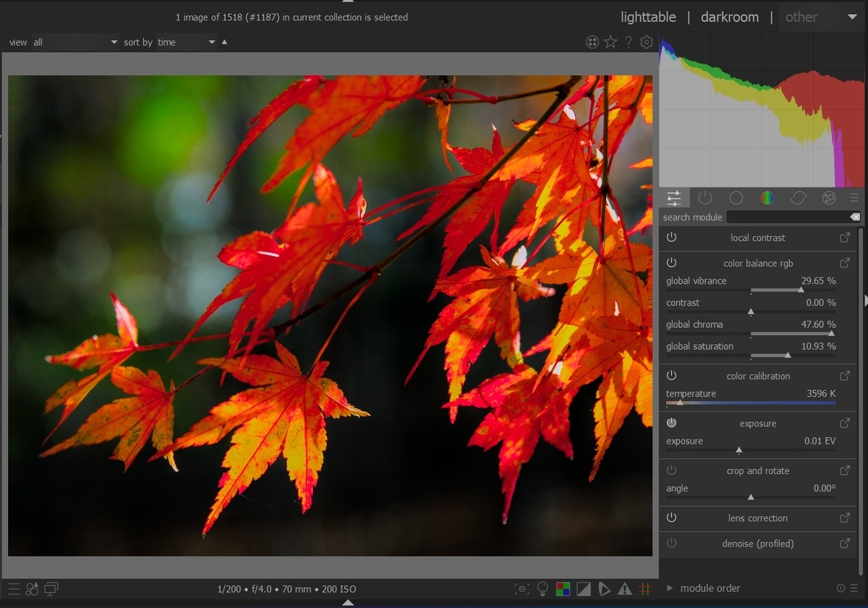Switch to darkroom view

[730, 17]
